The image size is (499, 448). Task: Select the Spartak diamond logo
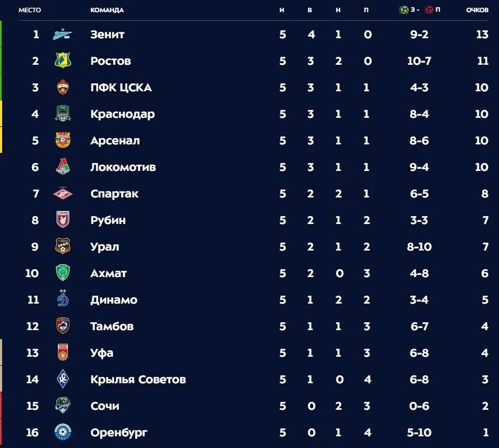click(x=63, y=193)
